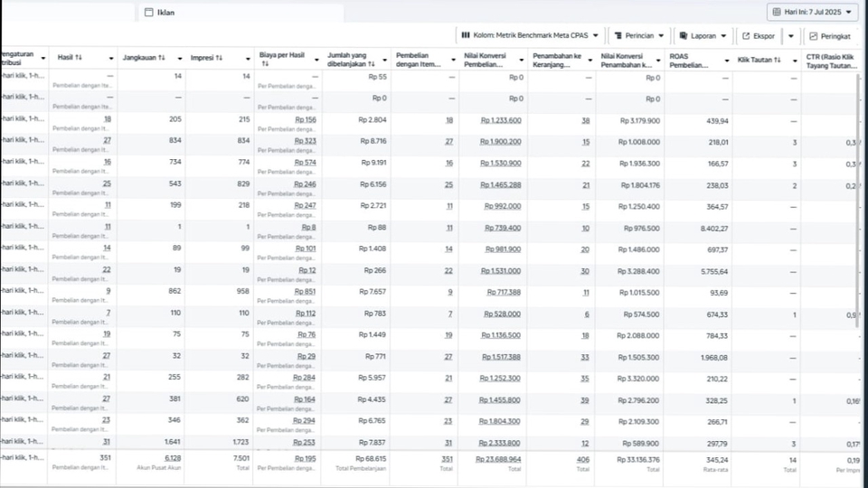Screen dimensions: 868x488
Task: Click the total purchases value 351 link
Action: pyautogui.click(x=447, y=459)
